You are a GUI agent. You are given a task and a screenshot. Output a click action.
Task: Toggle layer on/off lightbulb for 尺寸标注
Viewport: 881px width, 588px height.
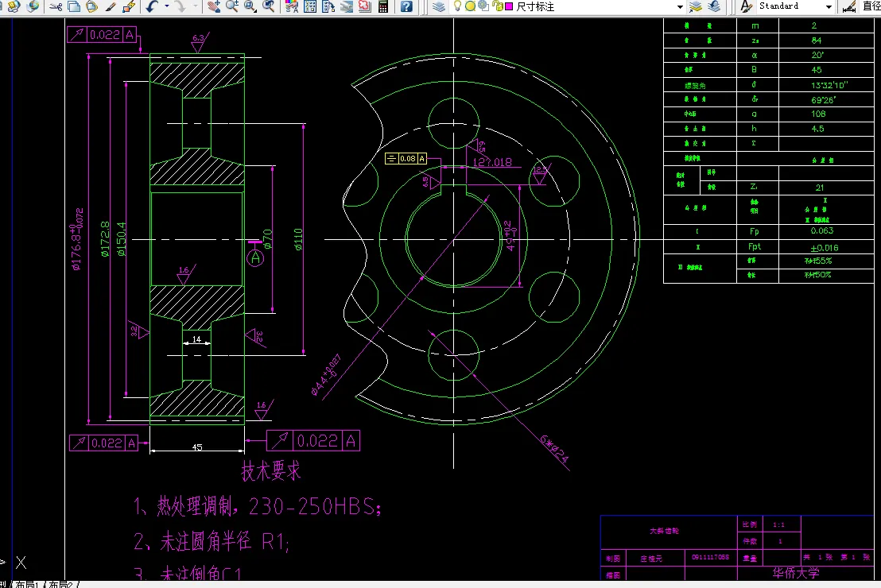point(457,6)
